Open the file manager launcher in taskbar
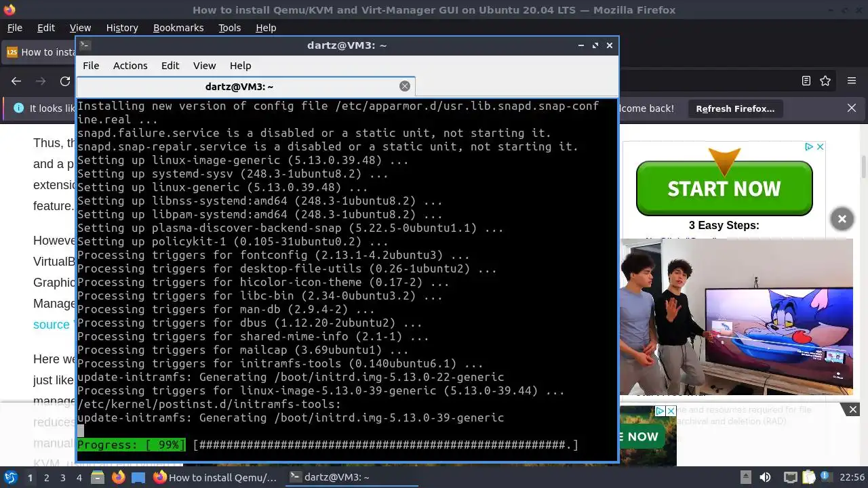868x488 pixels. (98, 477)
